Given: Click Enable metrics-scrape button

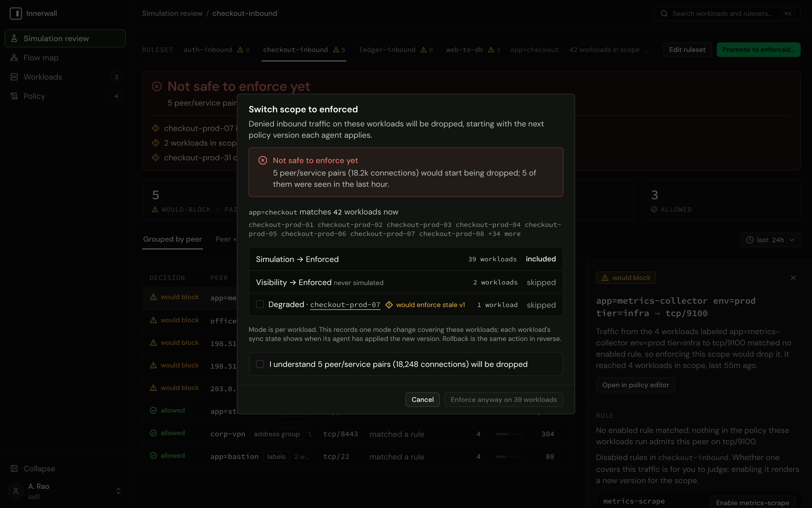Looking at the screenshot, I should point(753,502).
